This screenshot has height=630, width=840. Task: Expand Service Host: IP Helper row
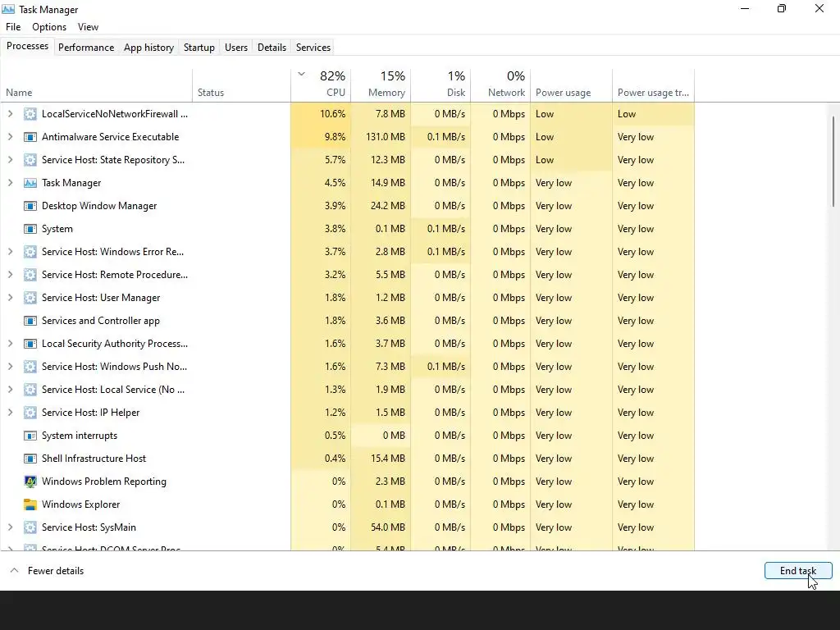[x=10, y=412]
